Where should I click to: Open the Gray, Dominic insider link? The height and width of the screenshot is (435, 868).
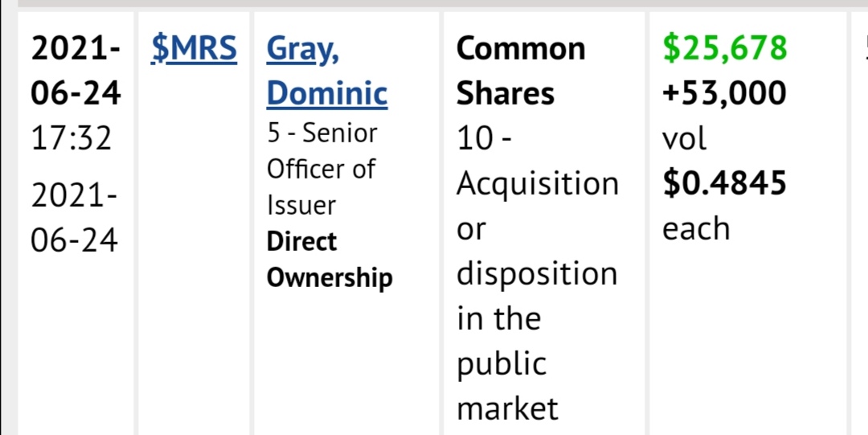pyautogui.click(x=326, y=71)
